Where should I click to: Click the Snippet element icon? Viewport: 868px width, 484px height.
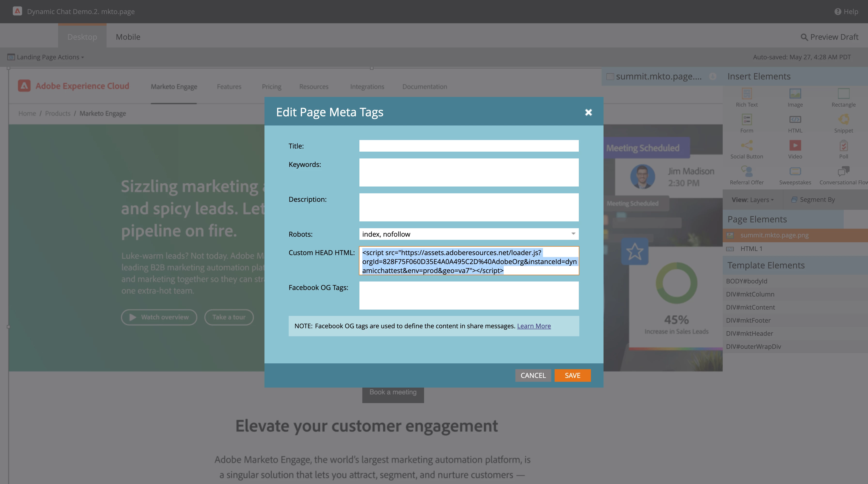coord(843,120)
